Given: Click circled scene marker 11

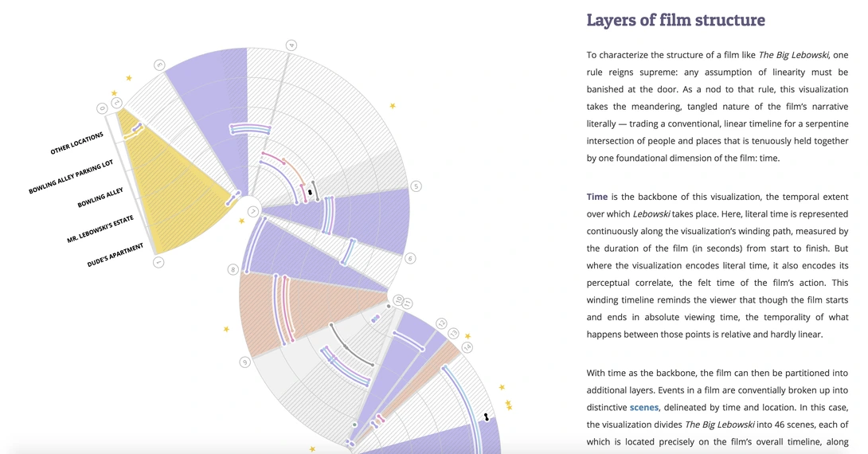Looking at the screenshot, I should click(x=408, y=303).
